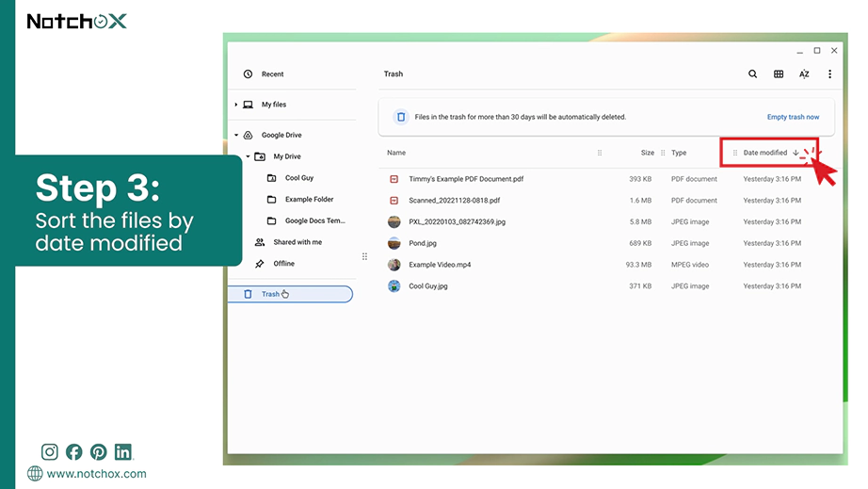
Task: Click thumbnail of PXL_20220103_082742369.jpg
Action: point(394,221)
